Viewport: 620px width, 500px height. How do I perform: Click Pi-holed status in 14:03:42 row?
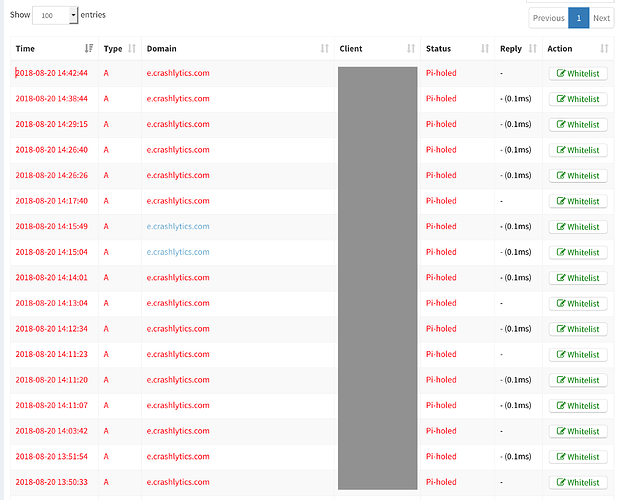pos(441,431)
